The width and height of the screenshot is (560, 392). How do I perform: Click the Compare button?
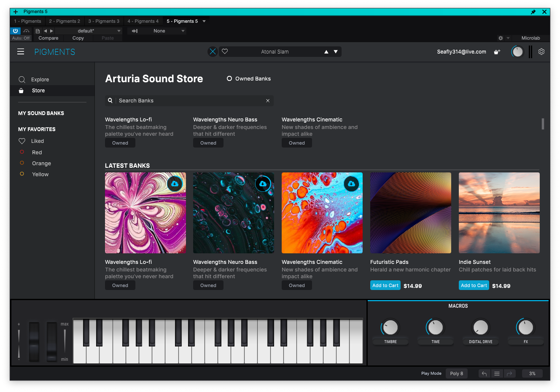[48, 38]
